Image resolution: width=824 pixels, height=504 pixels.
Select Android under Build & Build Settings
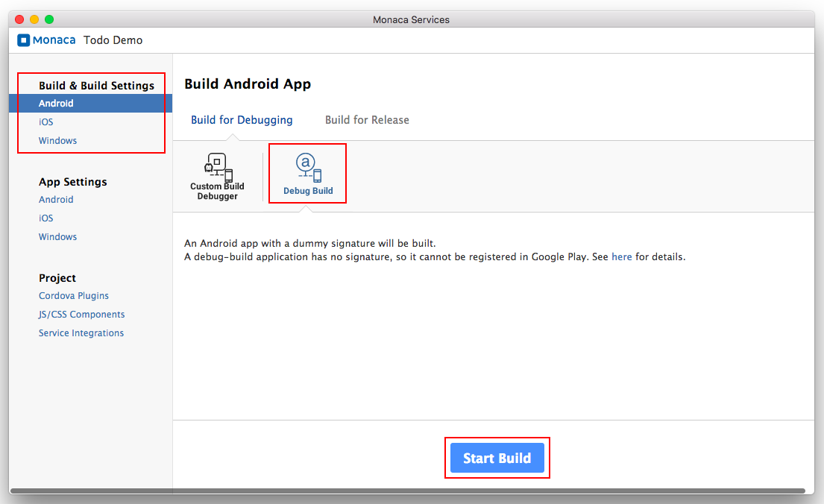tap(56, 104)
